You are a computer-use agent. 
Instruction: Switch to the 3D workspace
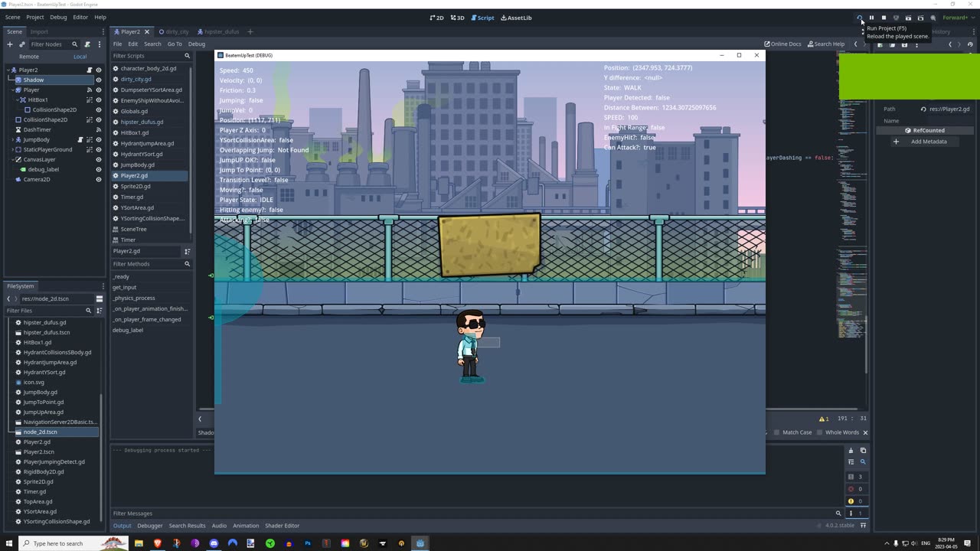point(456,18)
